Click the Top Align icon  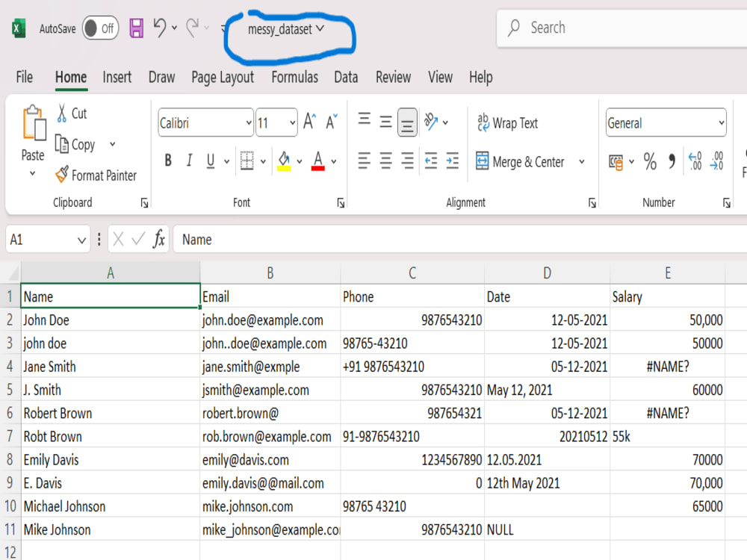click(365, 119)
